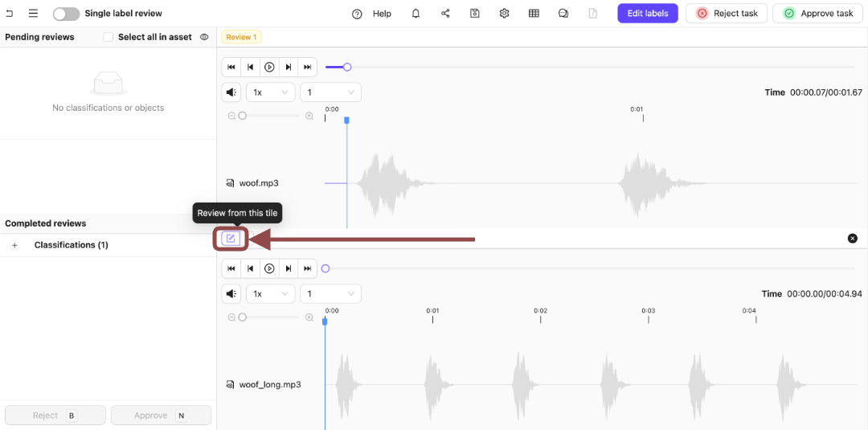Skip to start on woof.mp3 player
868x430 pixels.
click(231, 67)
